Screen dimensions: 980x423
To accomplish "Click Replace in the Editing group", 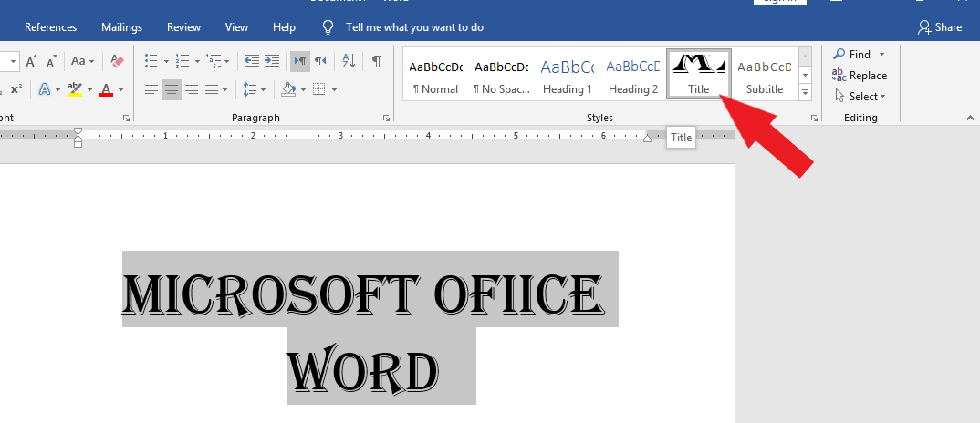I will pos(860,76).
